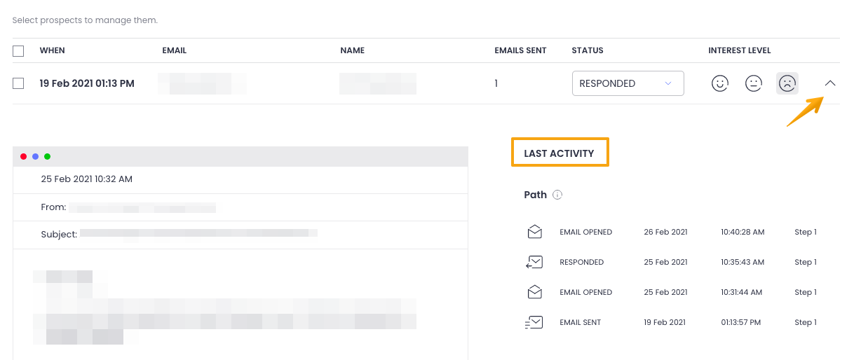Click the LAST ACTIVITY heading
Screen dimensions: 868x360
pos(559,153)
